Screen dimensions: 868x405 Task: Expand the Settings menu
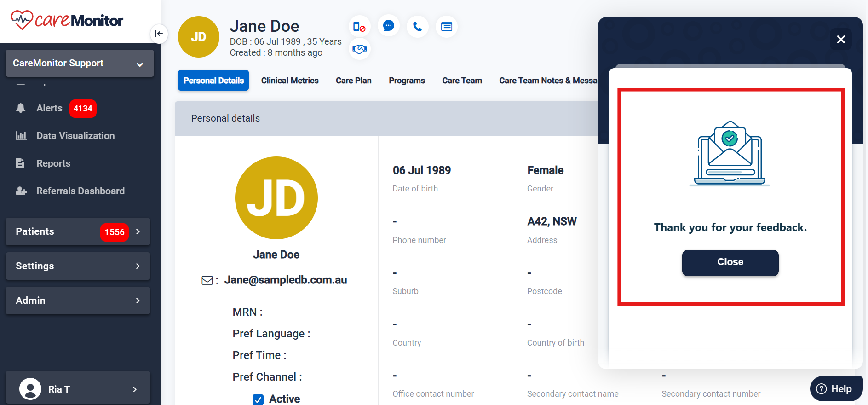78,266
